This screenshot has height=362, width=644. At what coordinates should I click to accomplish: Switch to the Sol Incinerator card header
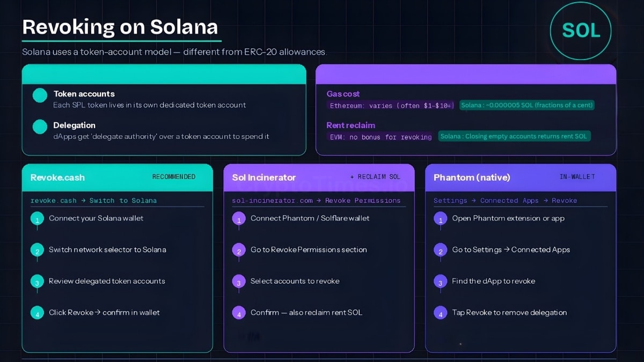263,177
